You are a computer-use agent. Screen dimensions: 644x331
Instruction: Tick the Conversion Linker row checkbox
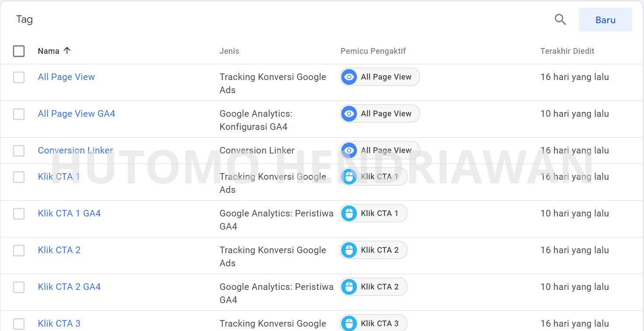(x=19, y=151)
